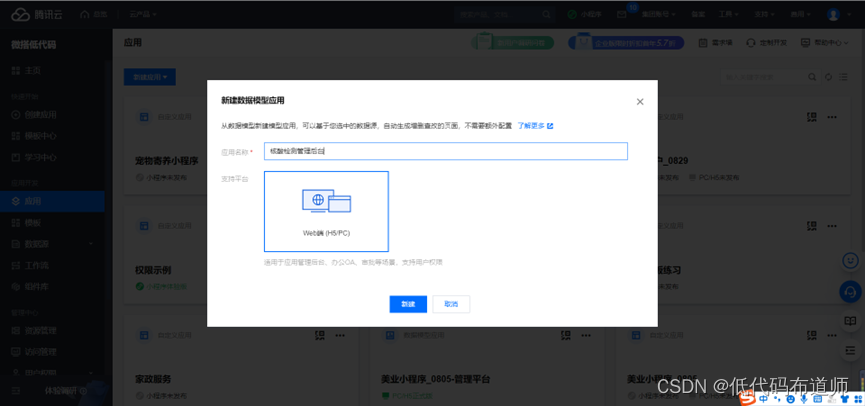
Task: Click the Sogou input method S icon
Action: tap(745, 397)
